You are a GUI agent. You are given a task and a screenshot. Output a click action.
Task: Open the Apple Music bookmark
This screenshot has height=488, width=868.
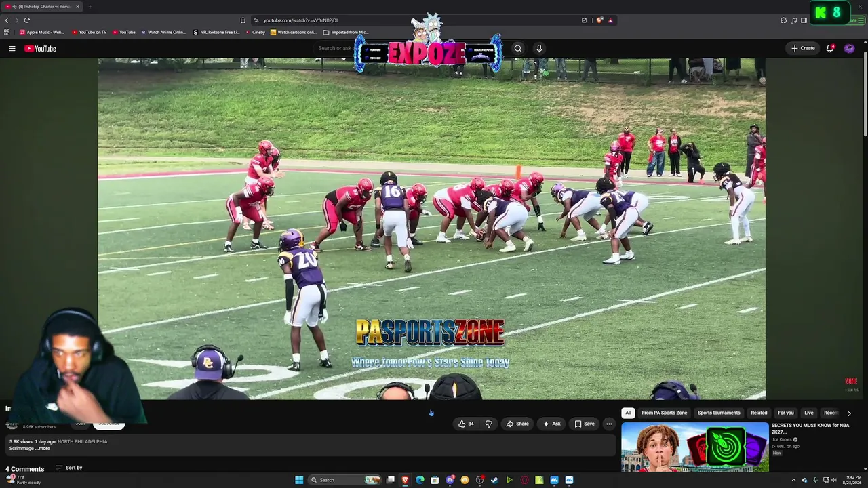[x=41, y=32]
